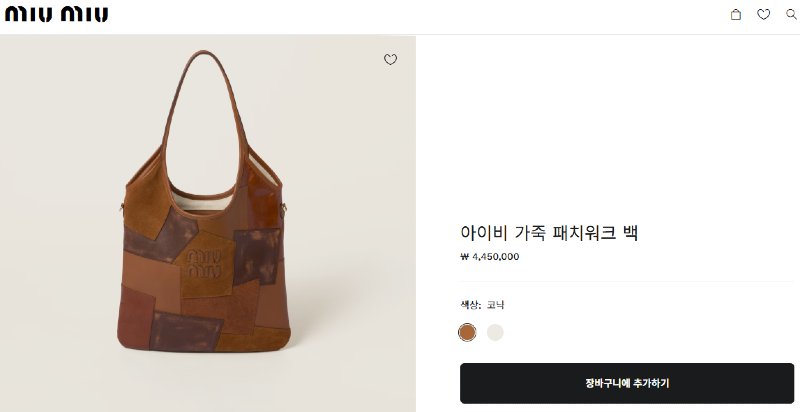The image size is (800, 412).
Task: Click the 장바구니에 추가하기 button
Action: (x=627, y=383)
